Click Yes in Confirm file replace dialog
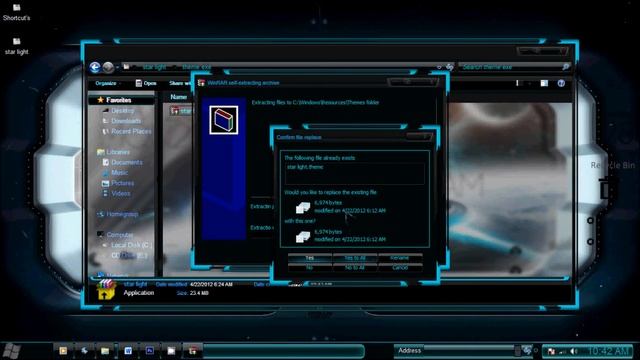The image size is (640, 360). click(310, 258)
